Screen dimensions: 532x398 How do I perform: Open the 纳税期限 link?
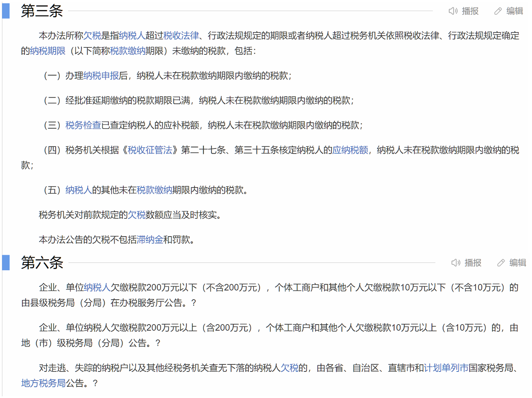tap(48, 51)
